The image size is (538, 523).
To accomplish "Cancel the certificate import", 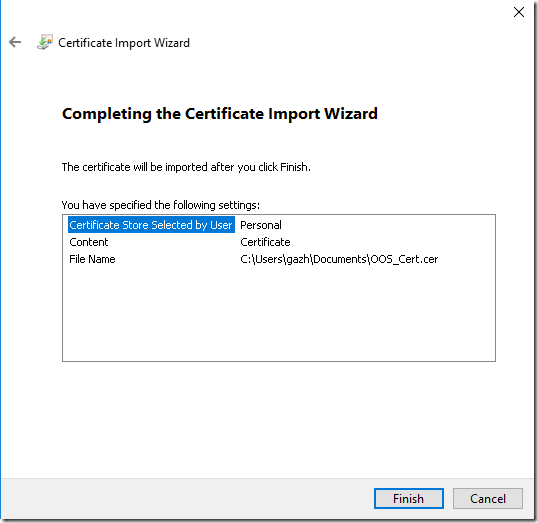I will 488,498.
